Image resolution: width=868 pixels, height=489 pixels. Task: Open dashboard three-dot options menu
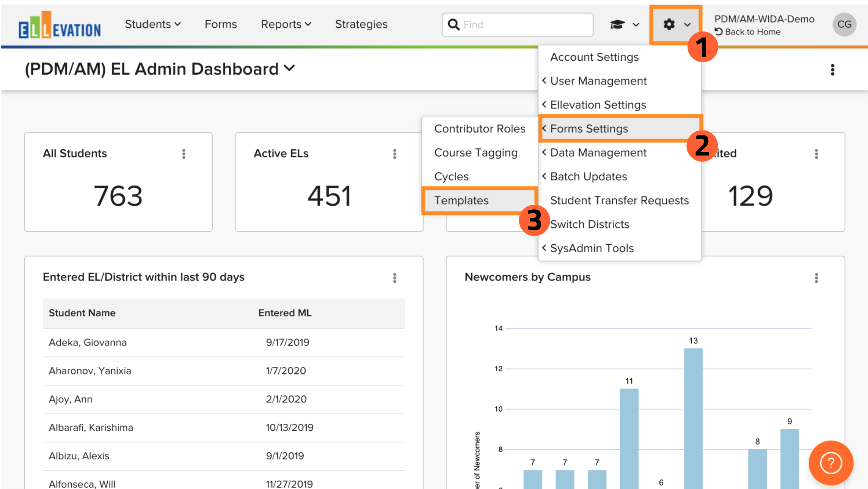[832, 70]
